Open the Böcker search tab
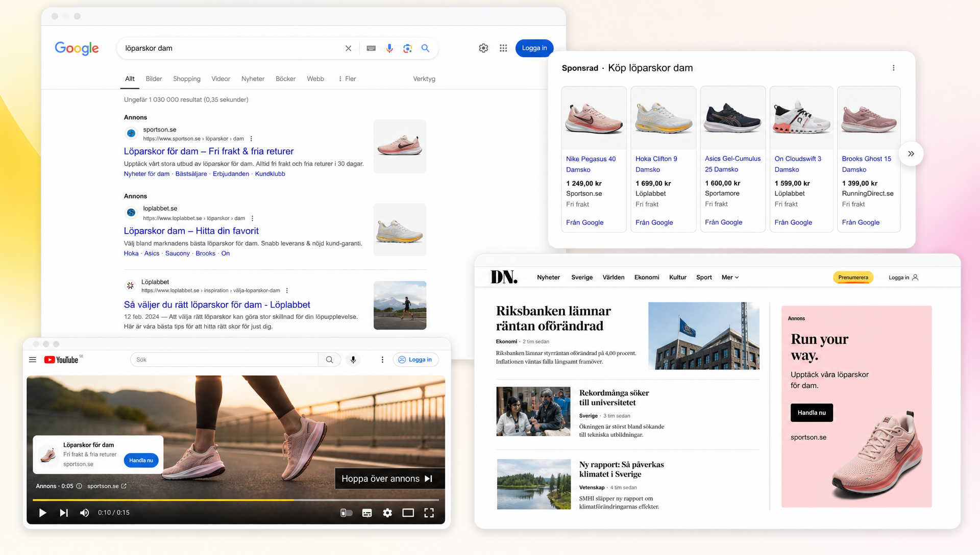 [285, 79]
